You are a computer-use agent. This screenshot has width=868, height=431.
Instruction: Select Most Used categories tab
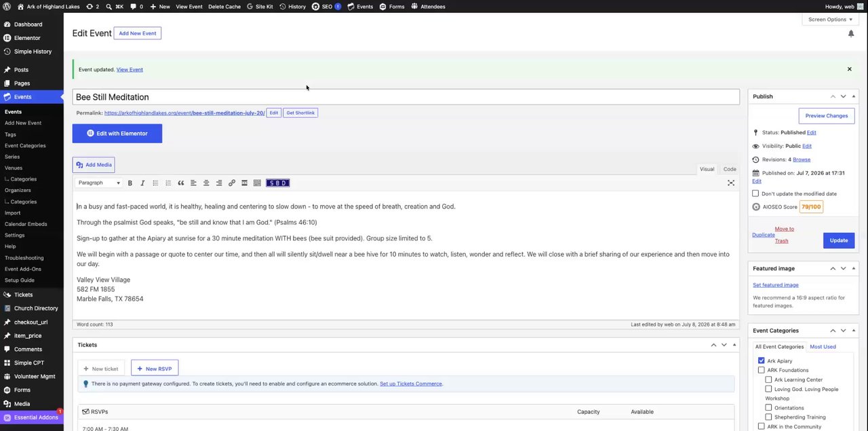(823, 347)
